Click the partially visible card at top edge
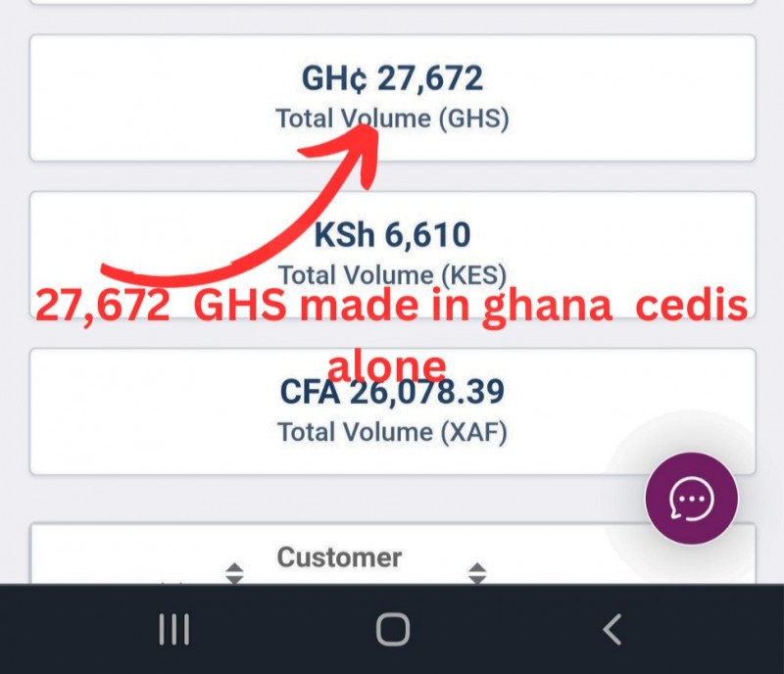The image size is (784, 674). 393,2
